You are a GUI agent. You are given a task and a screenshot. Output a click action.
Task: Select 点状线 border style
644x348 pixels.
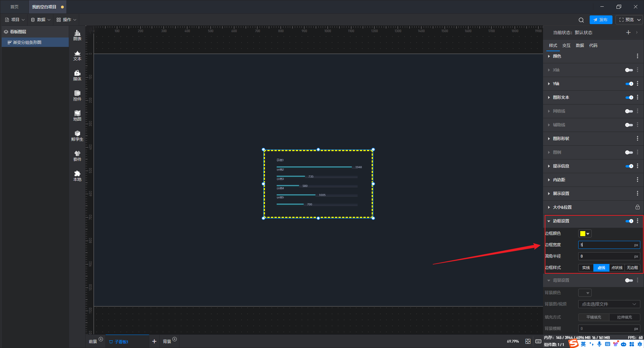tap(617, 268)
